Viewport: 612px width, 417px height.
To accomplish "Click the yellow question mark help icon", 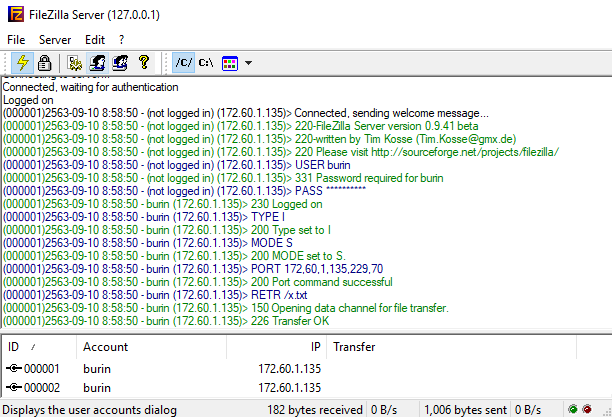I will [x=144, y=62].
